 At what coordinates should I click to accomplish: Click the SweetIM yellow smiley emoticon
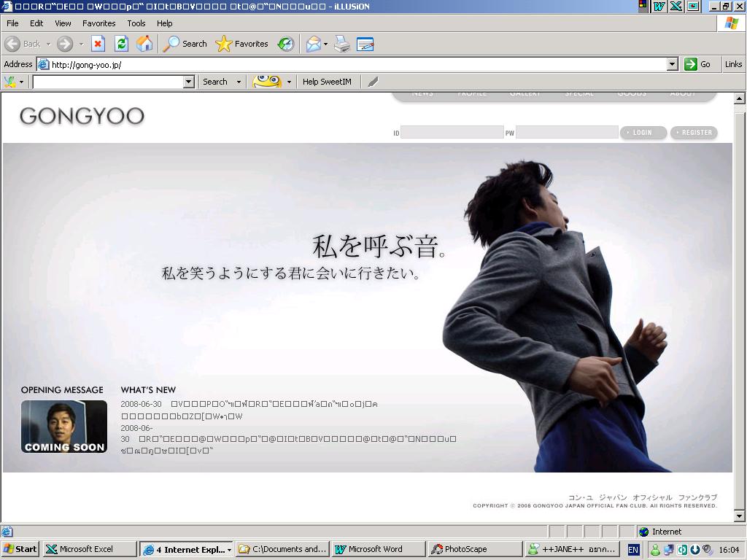267,82
